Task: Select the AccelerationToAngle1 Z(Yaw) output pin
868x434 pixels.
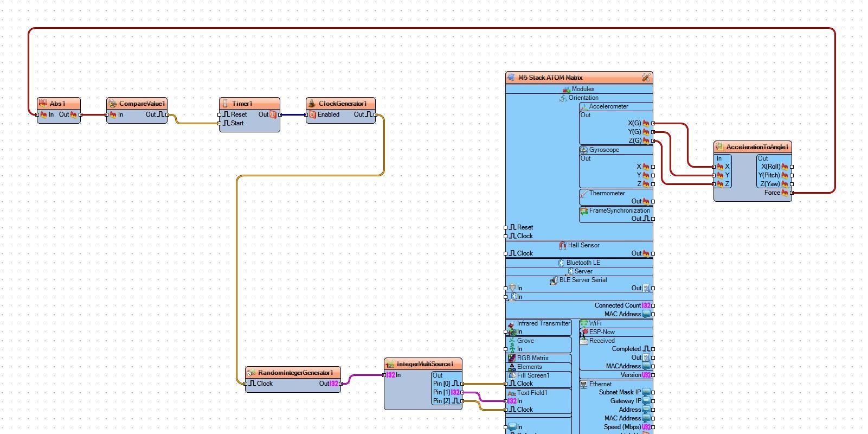Action: (792, 184)
